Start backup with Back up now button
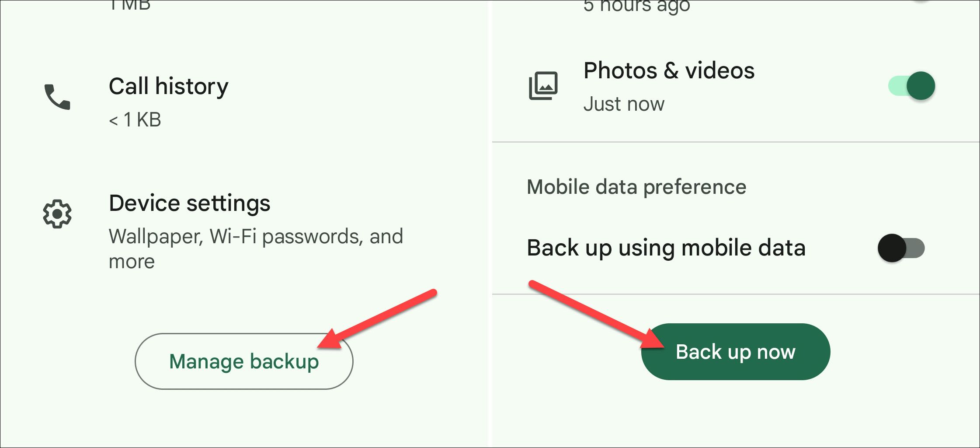980x448 pixels. pyautogui.click(x=736, y=352)
